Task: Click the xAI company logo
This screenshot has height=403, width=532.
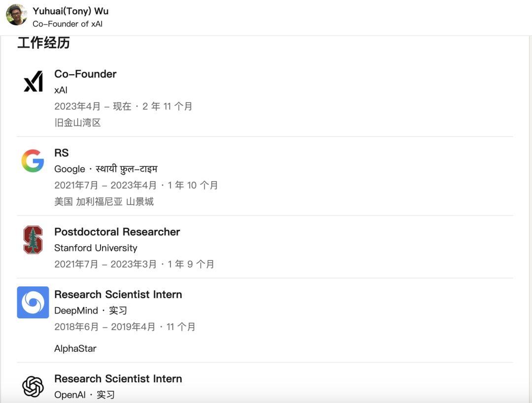Action: [x=33, y=82]
